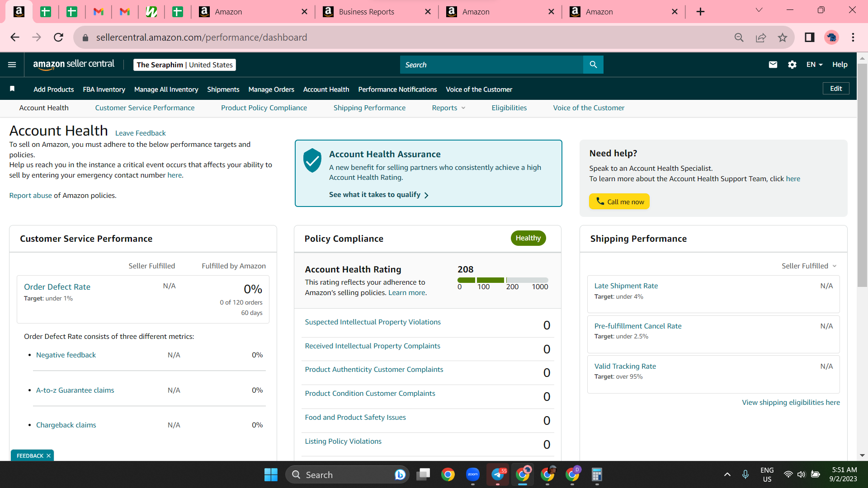The width and height of the screenshot is (868, 488).
Task: Open the browser tab search chevron
Action: coord(759,10)
